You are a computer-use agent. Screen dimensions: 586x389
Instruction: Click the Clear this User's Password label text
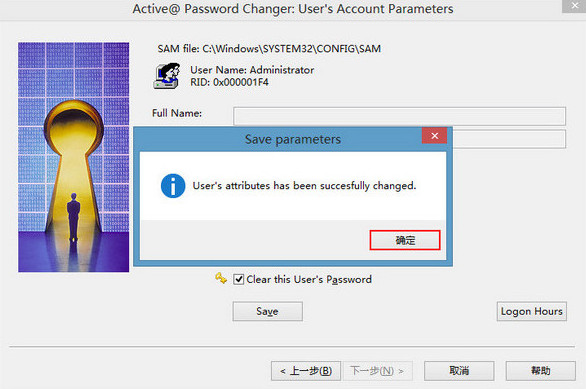(309, 279)
